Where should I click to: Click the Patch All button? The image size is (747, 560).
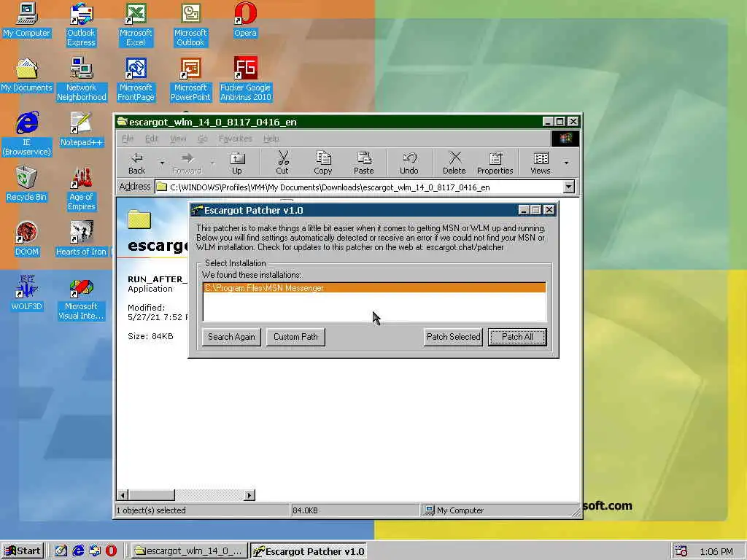[x=517, y=337]
